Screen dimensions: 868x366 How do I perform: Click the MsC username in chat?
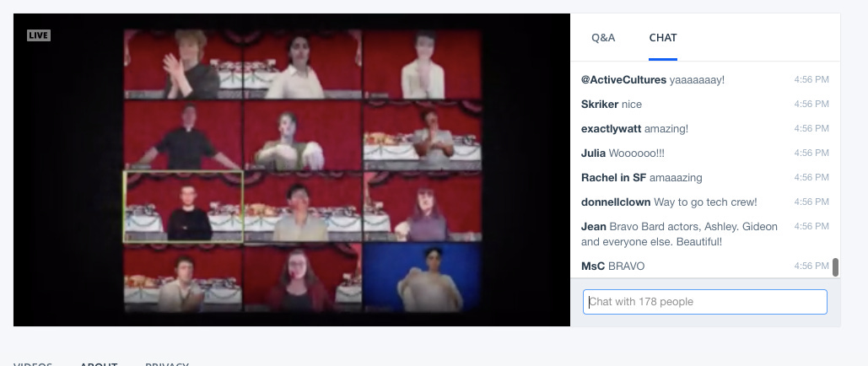593,266
